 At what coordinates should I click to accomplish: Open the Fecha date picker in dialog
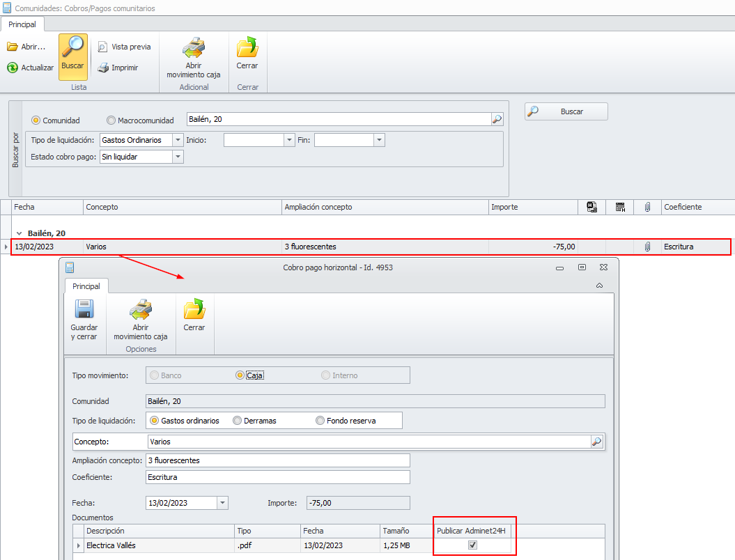point(223,503)
